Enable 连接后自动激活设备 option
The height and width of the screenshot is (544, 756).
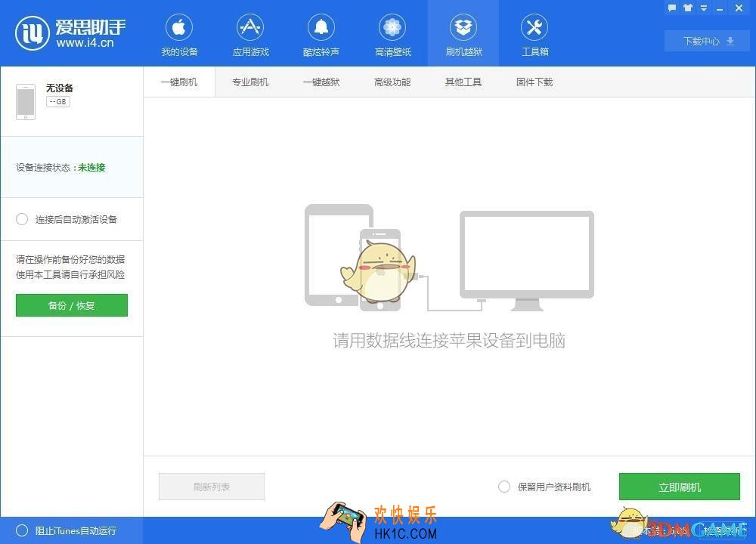[x=22, y=219]
